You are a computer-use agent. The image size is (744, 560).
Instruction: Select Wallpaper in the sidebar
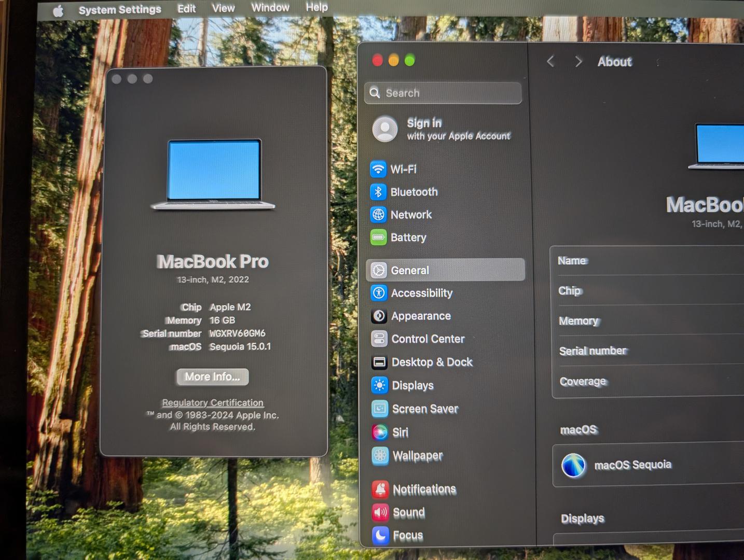point(448,456)
